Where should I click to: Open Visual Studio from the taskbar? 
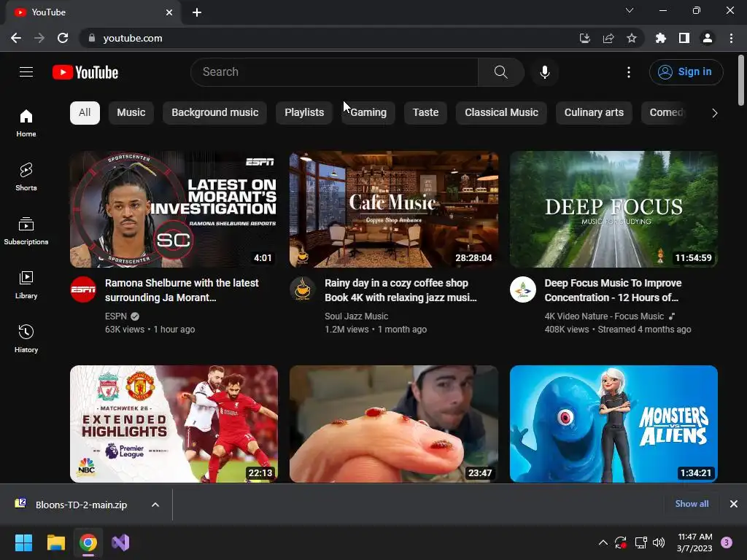120,542
